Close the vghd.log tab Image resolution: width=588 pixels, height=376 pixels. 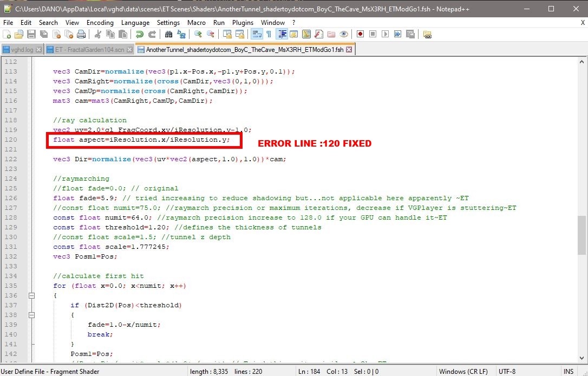coord(38,49)
